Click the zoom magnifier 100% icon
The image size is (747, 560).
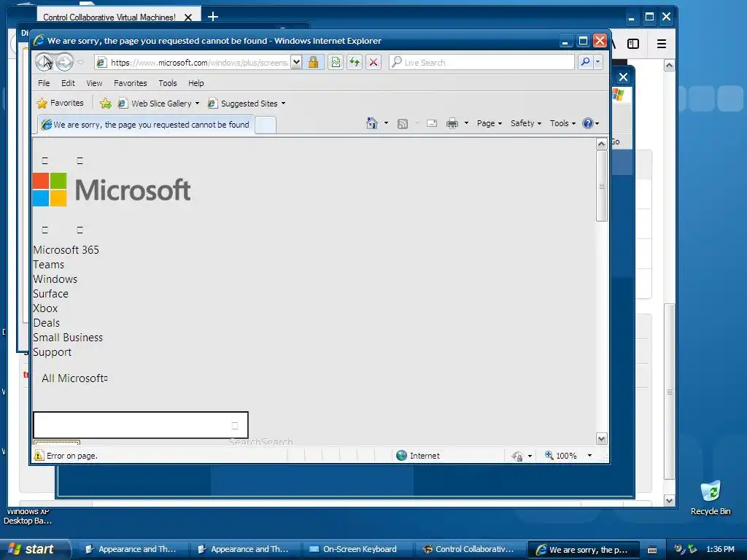pos(549,455)
